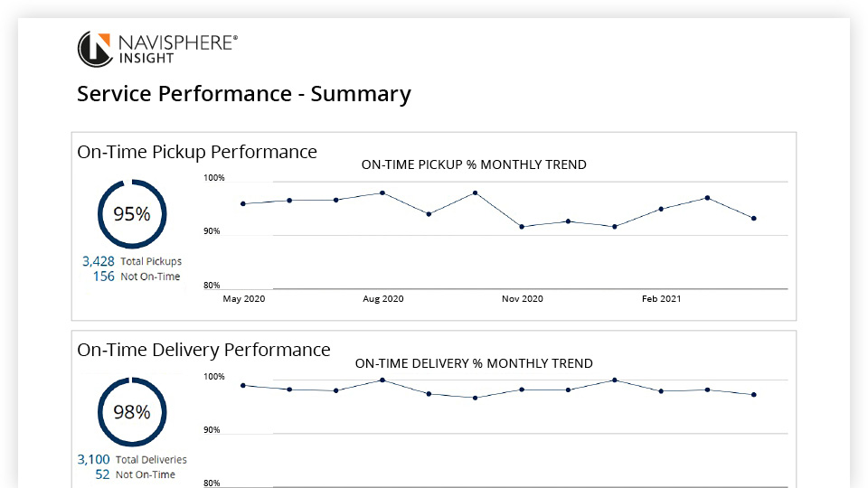This screenshot has height=488, width=868.
Task: Select the On-Time Pickup Performance heading
Action: [197, 152]
